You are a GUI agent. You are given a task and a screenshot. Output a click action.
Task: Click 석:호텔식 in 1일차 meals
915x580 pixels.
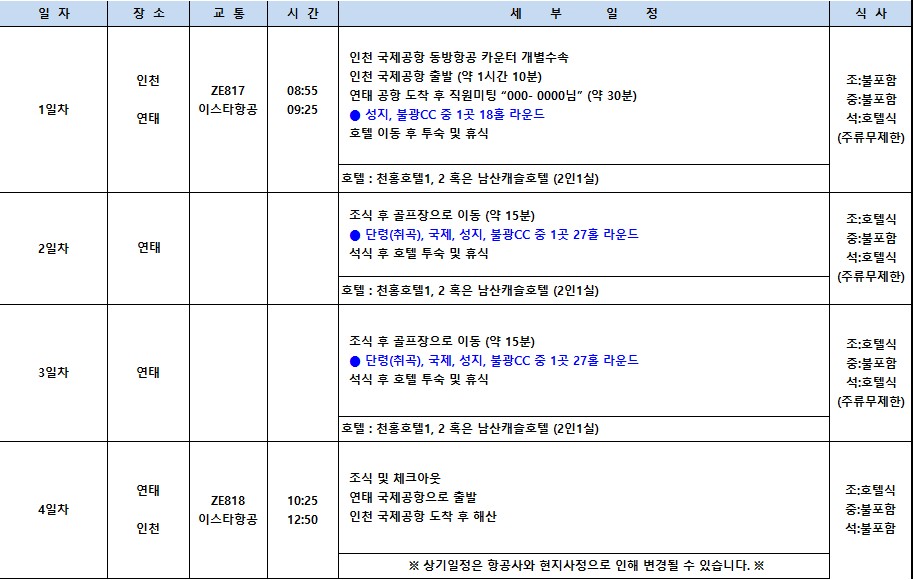[x=871, y=118]
